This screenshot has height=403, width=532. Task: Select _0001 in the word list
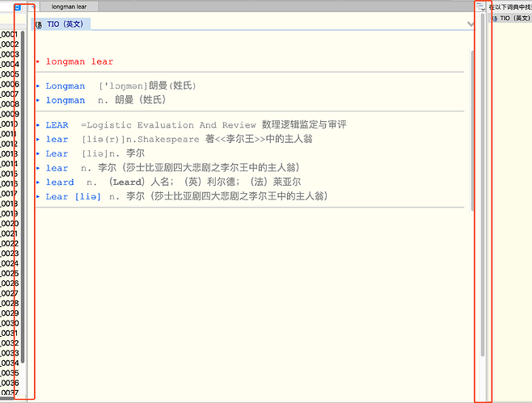[x=9, y=34]
